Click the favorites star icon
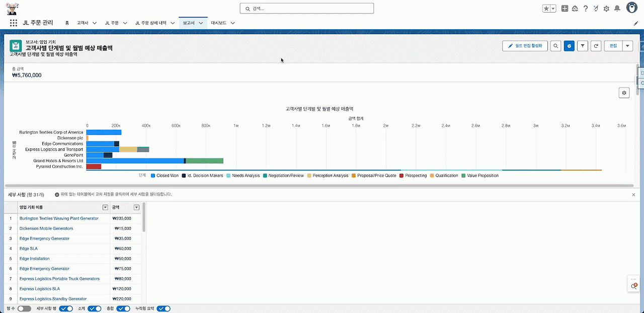This screenshot has height=313, width=644. [x=546, y=9]
